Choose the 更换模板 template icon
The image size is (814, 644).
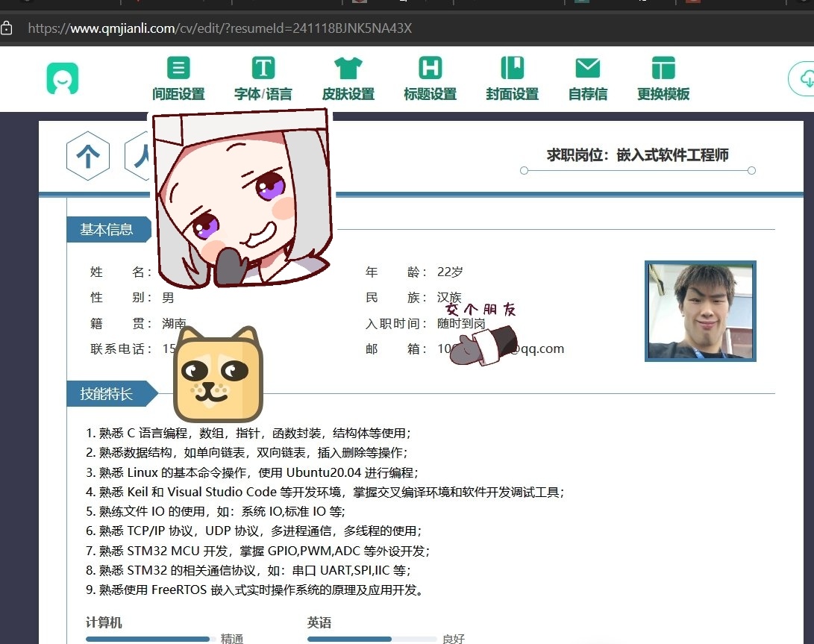[x=663, y=68]
